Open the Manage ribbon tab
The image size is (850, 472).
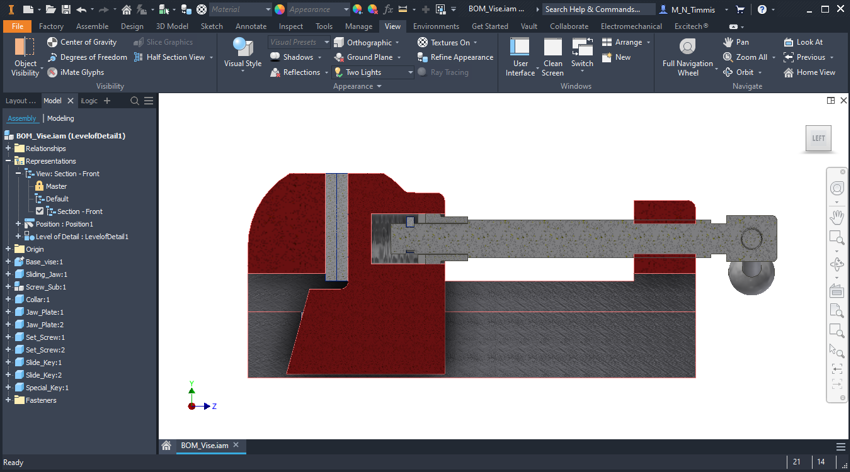tap(358, 26)
